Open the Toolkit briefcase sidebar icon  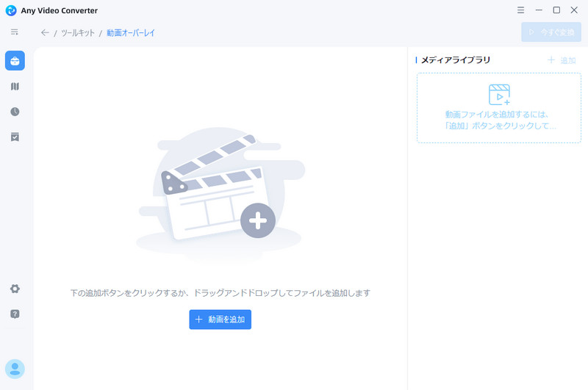click(15, 61)
